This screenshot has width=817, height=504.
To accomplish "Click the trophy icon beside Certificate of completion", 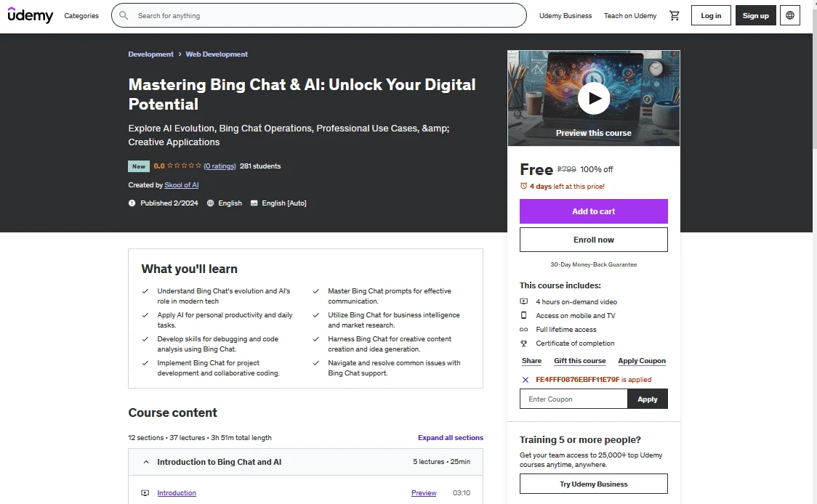I will point(523,343).
